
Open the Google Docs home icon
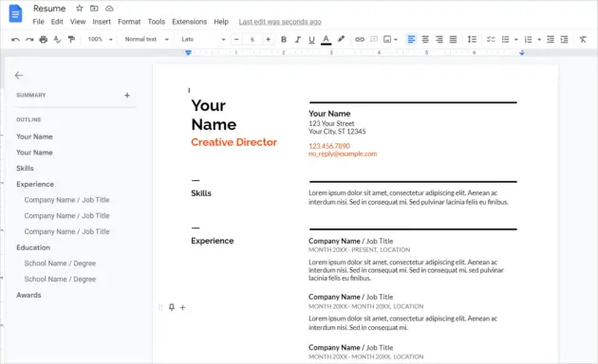tap(15, 13)
